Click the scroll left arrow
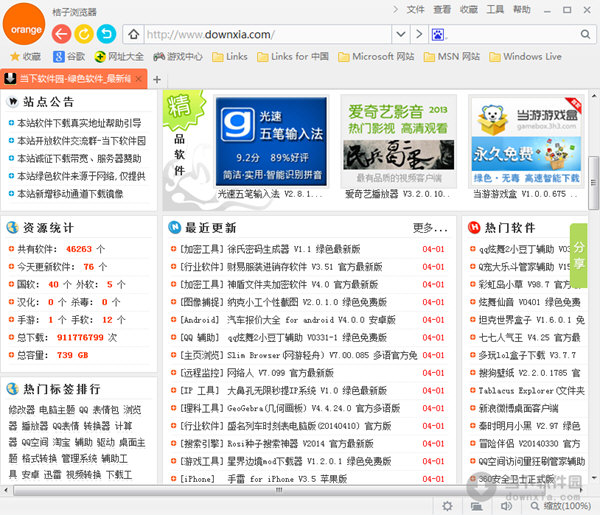Screen dimensions: 600x515 point(6,490)
